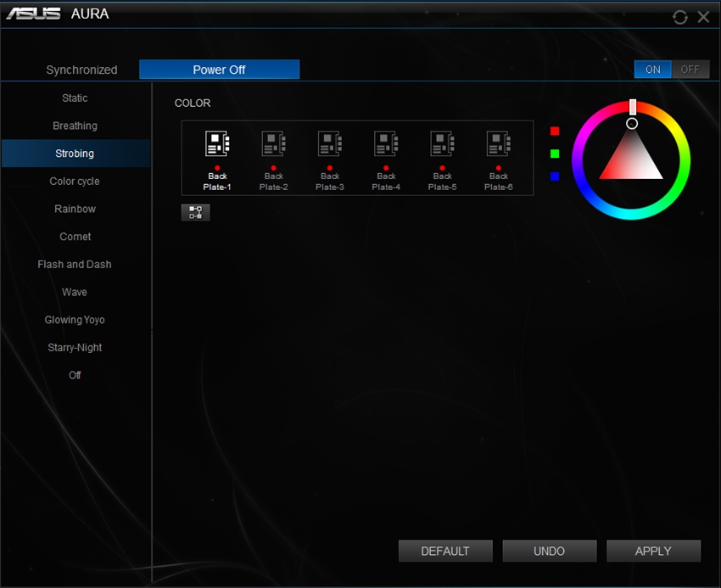Image resolution: width=721 pixels, height=588 pixels.
Task: Pick the green color swatch
Action: coord(555,154)
